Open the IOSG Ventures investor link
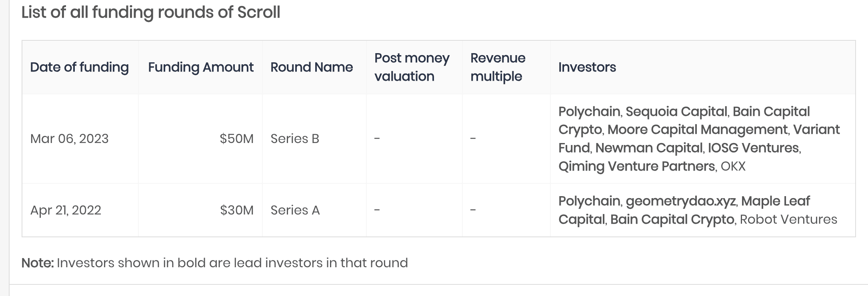The height and width of the screenshot is (296, 868). (x=753, y=148)
